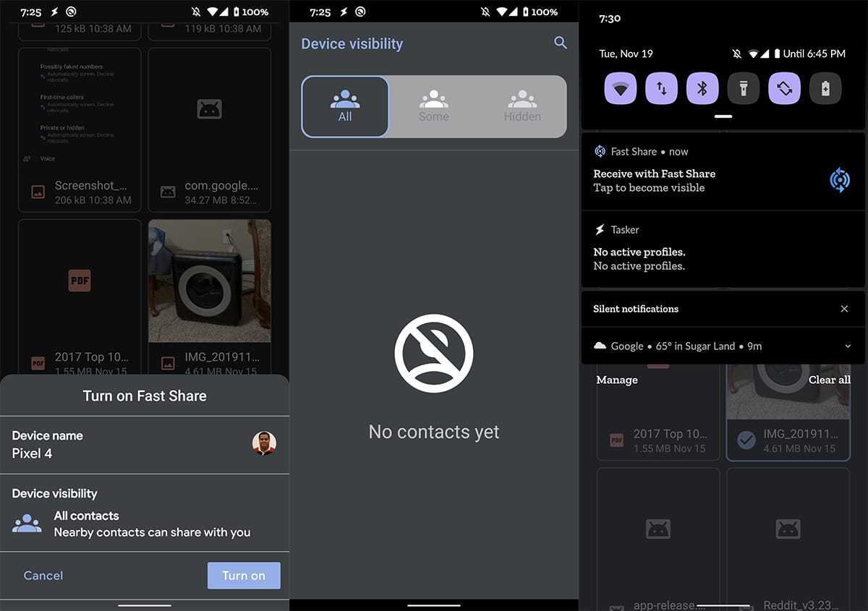
Task: Expand quick settings panel using handle bar
Action: 723,116
